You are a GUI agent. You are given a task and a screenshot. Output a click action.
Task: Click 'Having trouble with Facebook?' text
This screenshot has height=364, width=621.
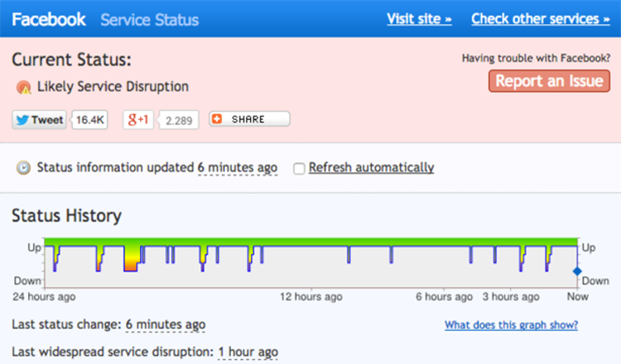(x=536, y=58)
